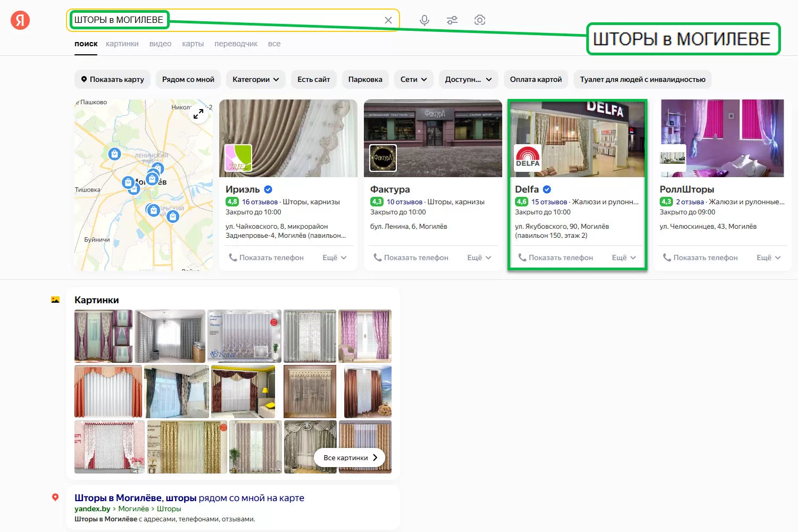Click the Yandex logo icon
This screenshot has width=798, height=532.
[20, 20]
